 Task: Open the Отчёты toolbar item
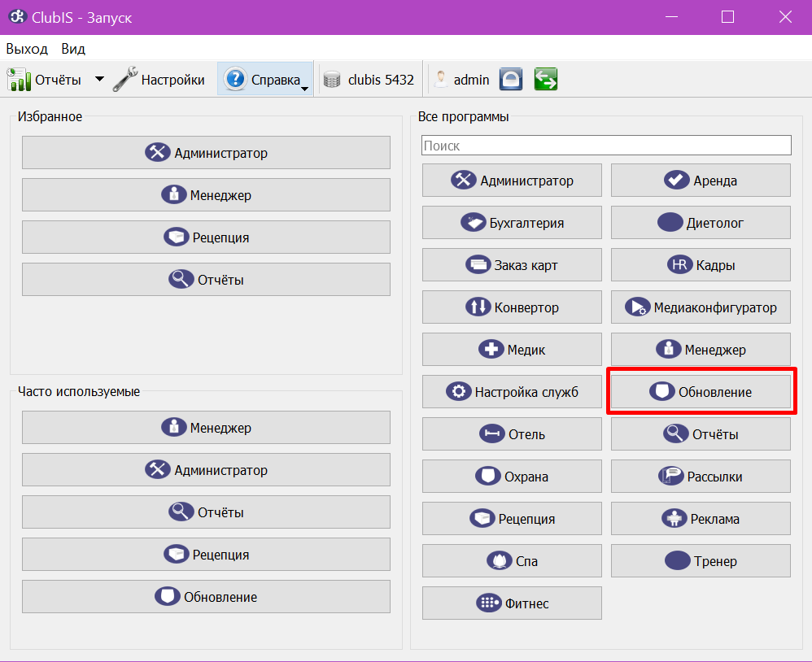[x=44, y=80]
